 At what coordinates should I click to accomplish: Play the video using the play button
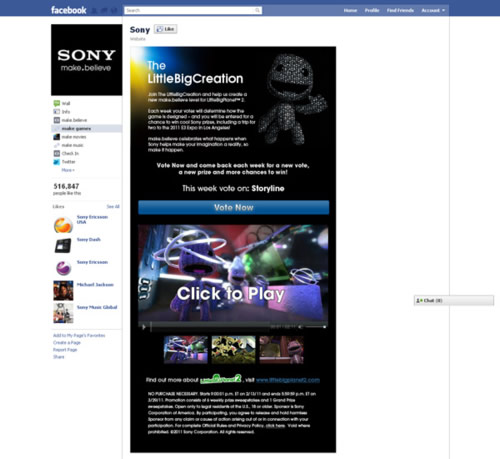coord(144,327)
